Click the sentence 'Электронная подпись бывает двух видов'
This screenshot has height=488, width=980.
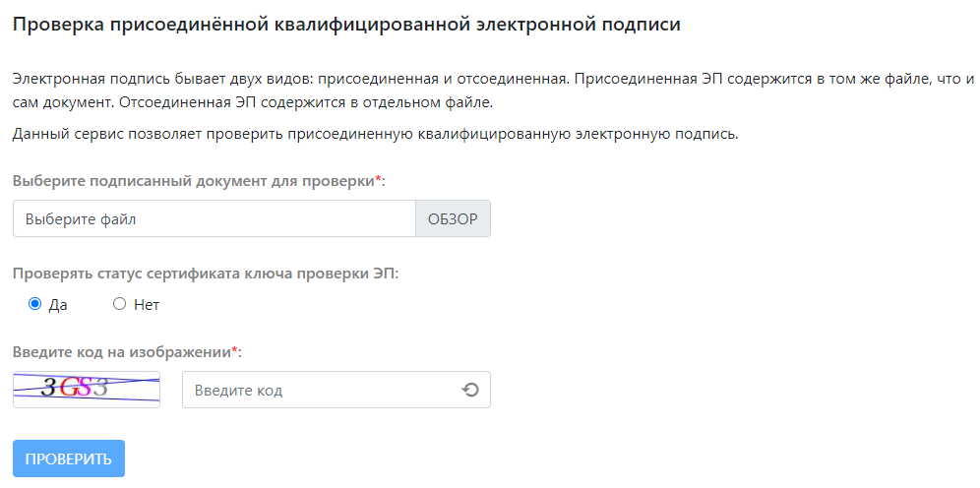(283, 79)
